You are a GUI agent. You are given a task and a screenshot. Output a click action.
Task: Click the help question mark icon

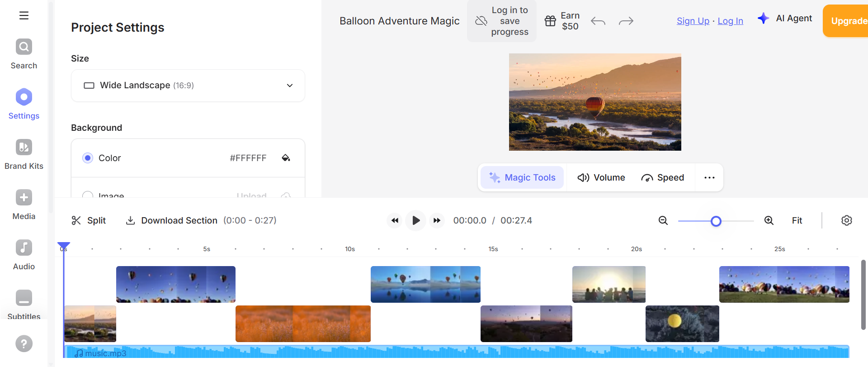(24, 343)
